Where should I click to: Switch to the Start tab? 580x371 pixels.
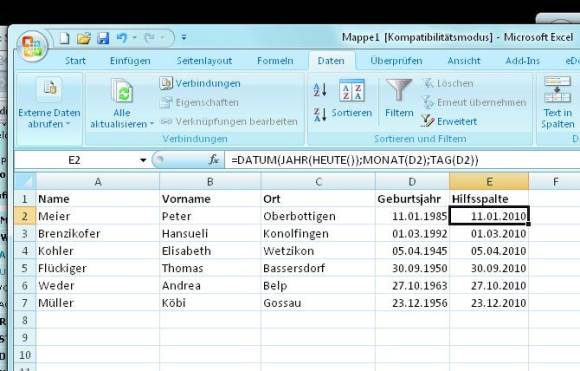(75, 61)
